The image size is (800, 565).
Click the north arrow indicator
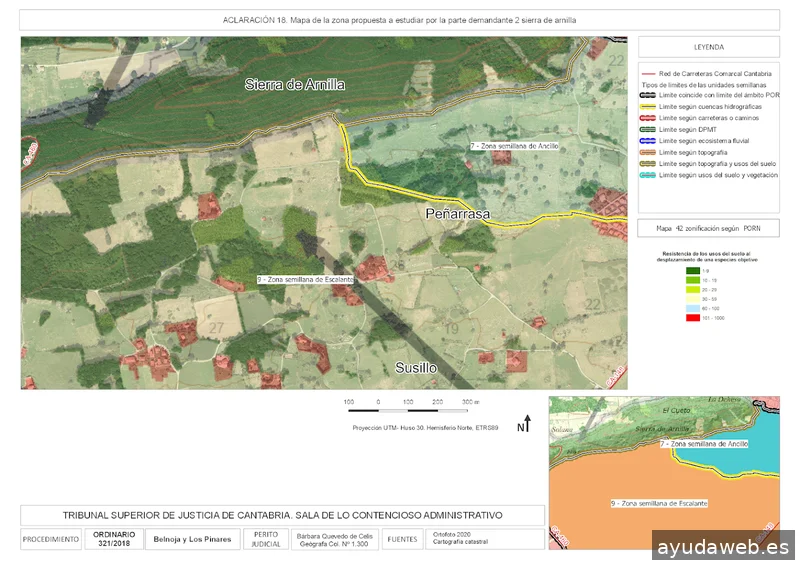(526, 424)
